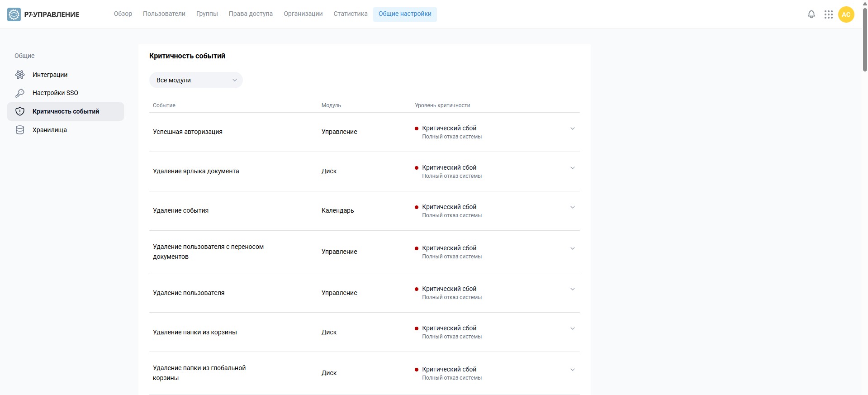
Task: Open the Статистика tab
Action: point(351,14)
